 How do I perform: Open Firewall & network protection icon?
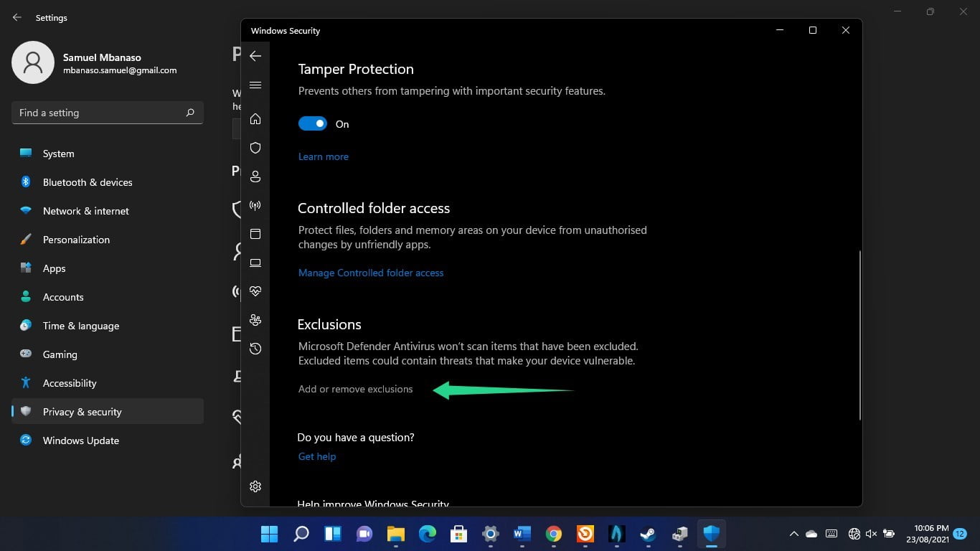click(x=255, y=205)
